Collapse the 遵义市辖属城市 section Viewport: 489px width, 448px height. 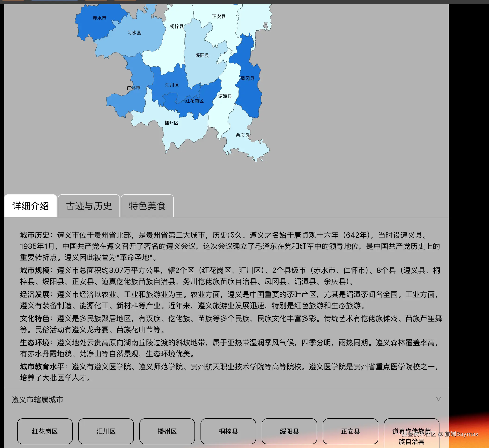pyautogui.click(x=439, y=399)
